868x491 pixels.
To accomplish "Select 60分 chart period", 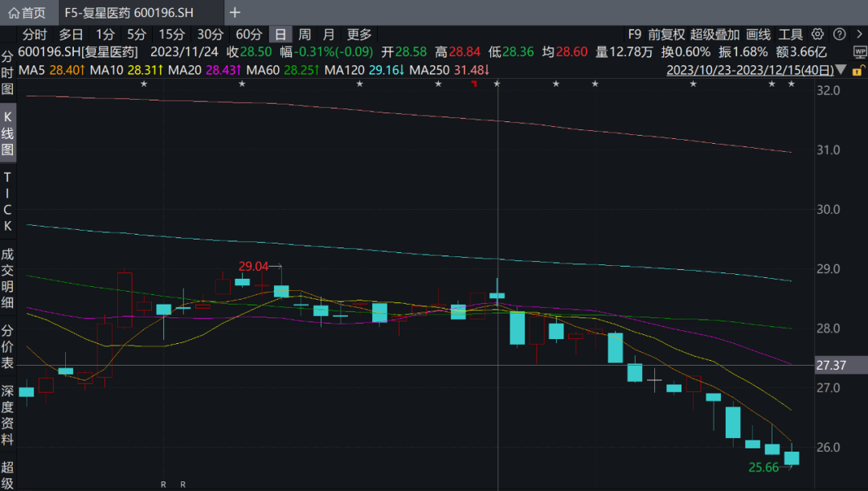I will (248, 35).
